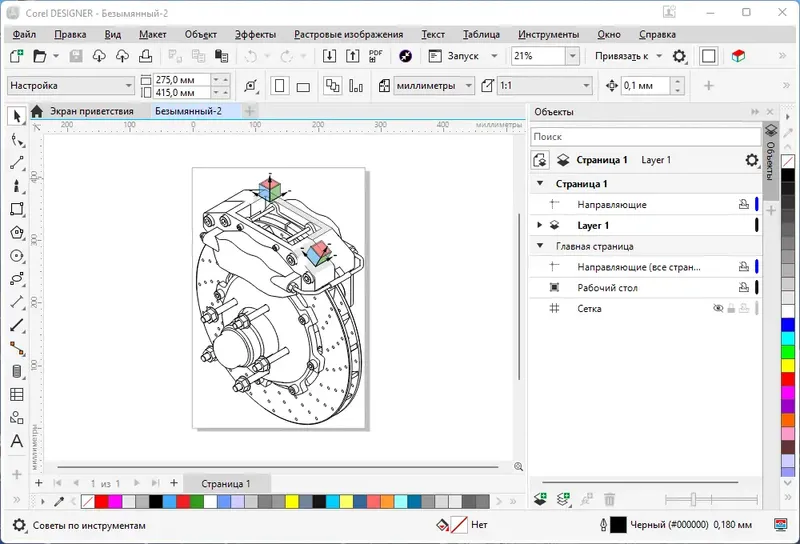Viewport: 800px width, 544px height.
Task: Click the Запуск button
Action: (463, 57)
